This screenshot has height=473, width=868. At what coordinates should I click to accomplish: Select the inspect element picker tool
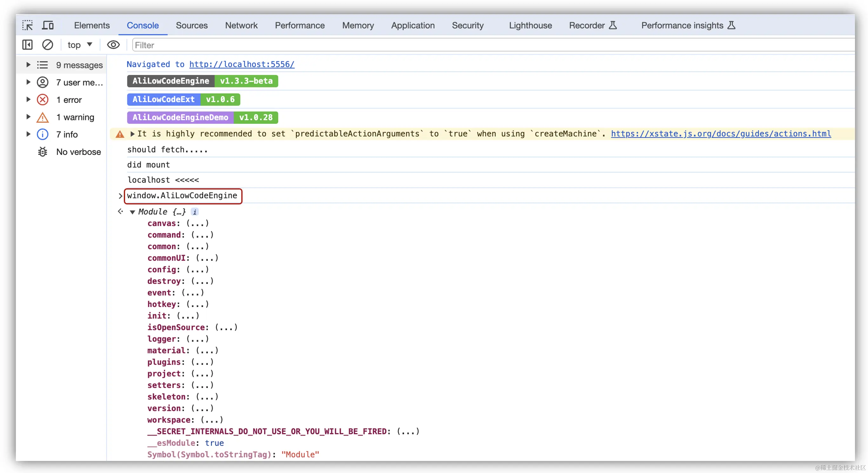coord(28,25)
